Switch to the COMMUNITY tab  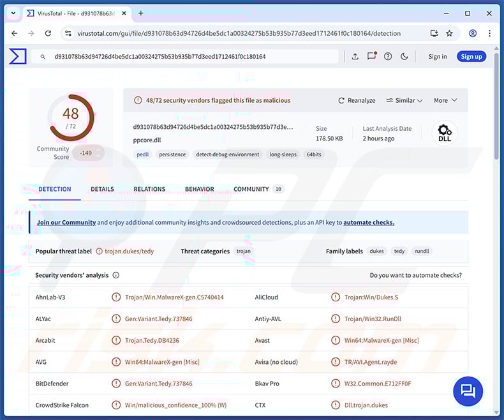point(258,189)
